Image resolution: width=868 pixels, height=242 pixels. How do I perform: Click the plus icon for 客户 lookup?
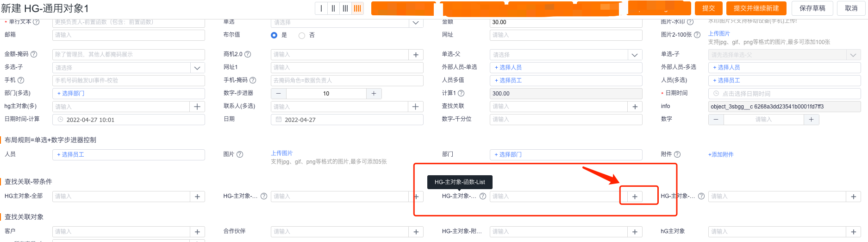pyautogui.click(x=197, y=232)
